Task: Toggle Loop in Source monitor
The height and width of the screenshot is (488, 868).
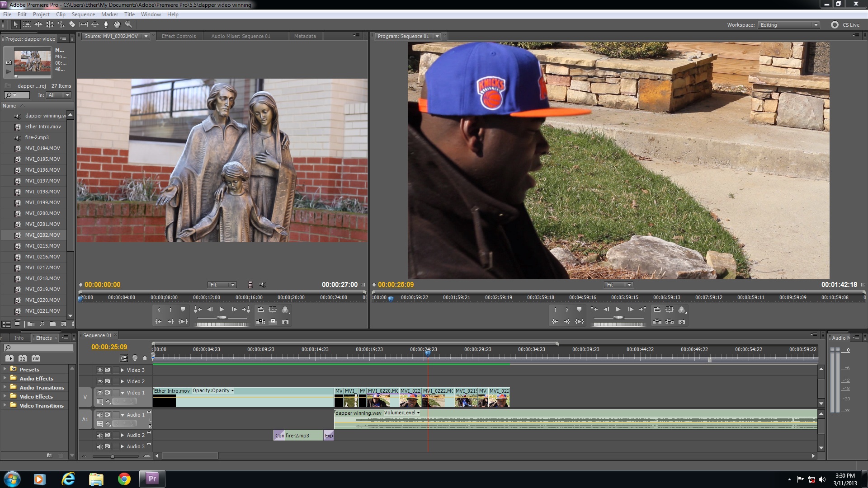Action: pos(261,310)
